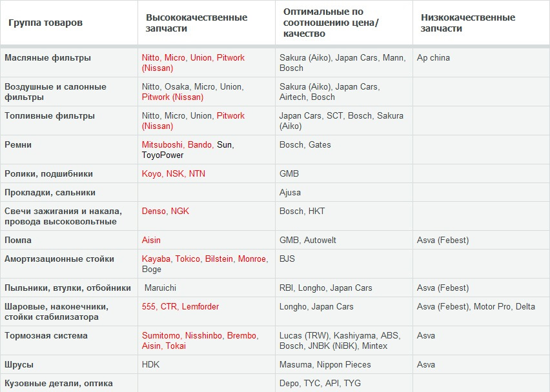Viewport: 550px width, 392px height.
Task: Click the Maruichi cell
Action: pos(160,288)
